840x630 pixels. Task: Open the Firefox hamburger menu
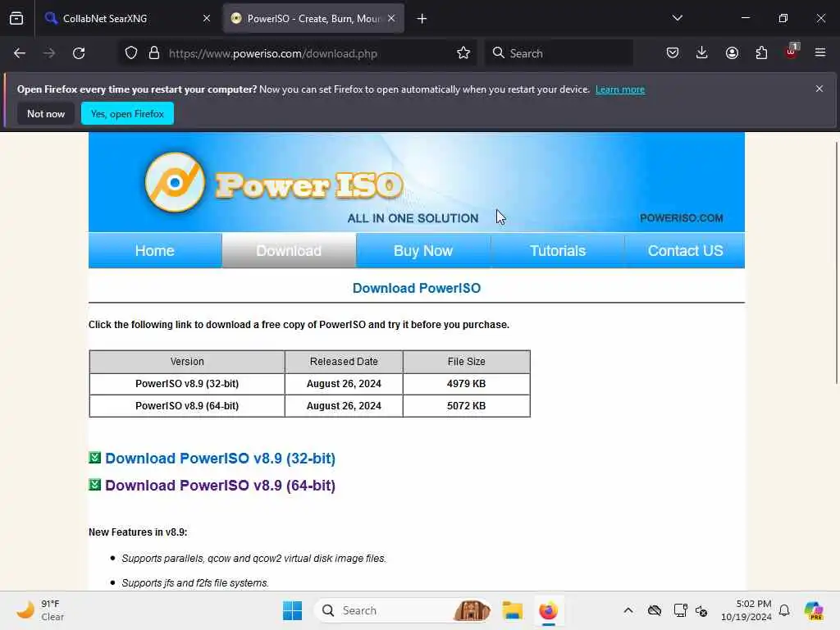[820, 53]
